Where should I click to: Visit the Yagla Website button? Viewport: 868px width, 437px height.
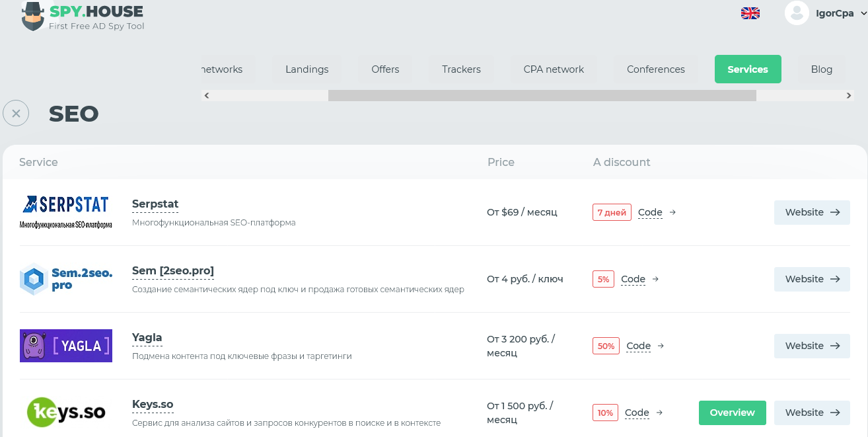coord(812,346)
